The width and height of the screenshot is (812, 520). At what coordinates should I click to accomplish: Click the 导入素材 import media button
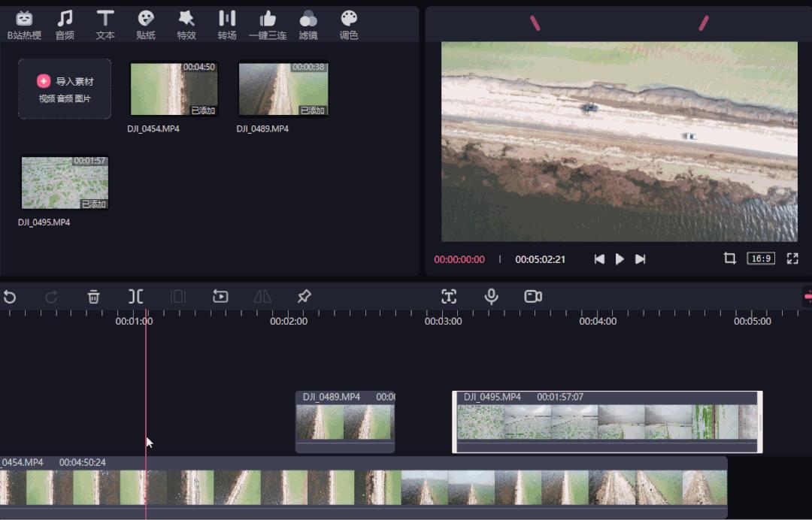(x=65, y=89)
